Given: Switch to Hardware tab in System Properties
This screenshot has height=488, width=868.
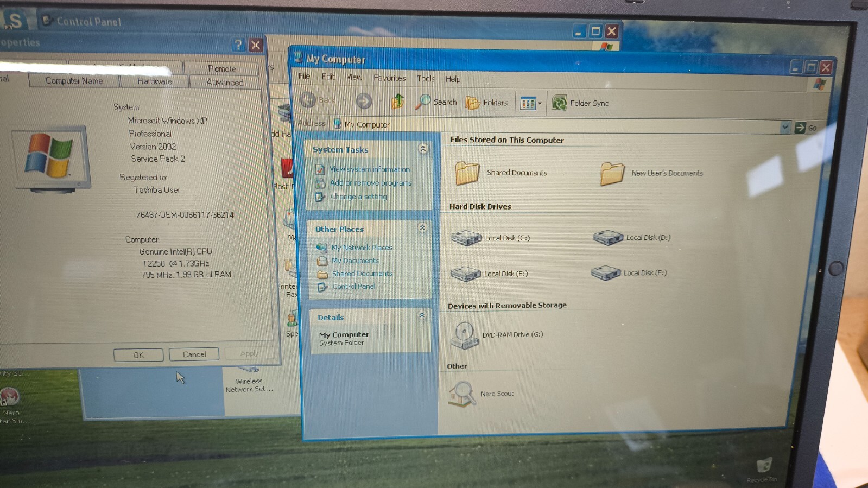Looking at the screenshot, I should point(154,81).
